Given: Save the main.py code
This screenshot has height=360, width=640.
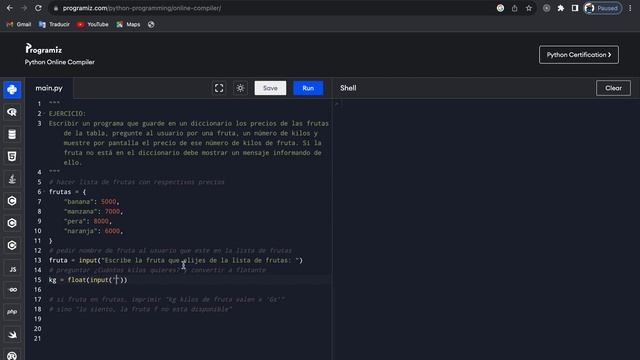Looking at the screenshot, I should coord(270,88).
